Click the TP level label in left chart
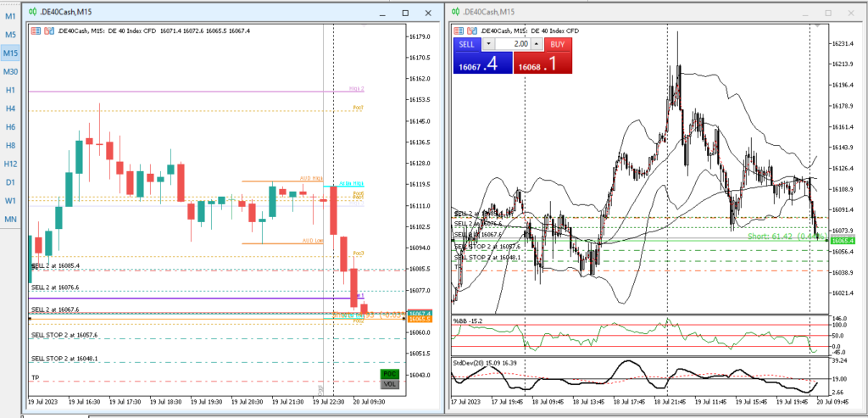 pyautogui.click(x=36, y=377)
